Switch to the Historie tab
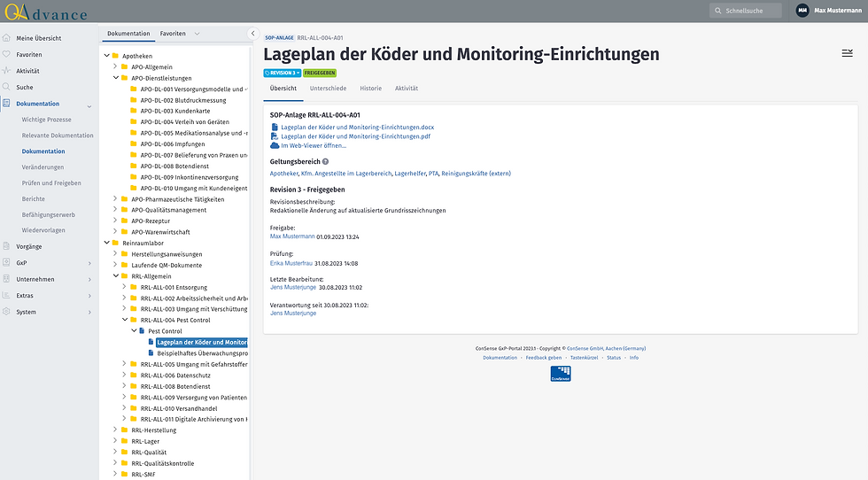This screenshot has width=868, height=480. click(370, 89)
